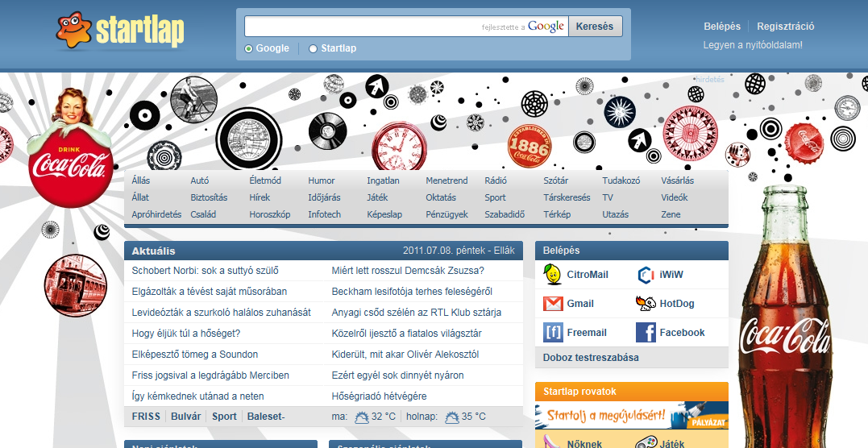
Task: Open Hogy éljük túl a hőséget? article
Action: [x=186, y=334]
